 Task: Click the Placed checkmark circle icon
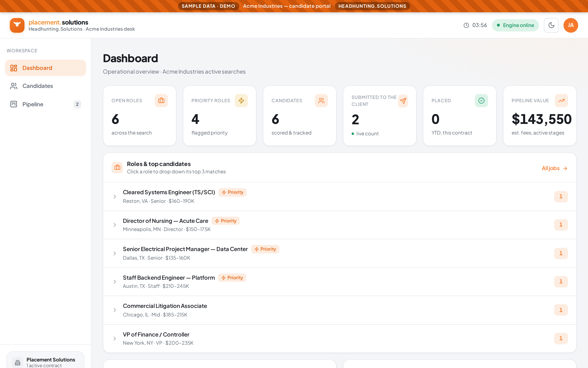481,101
